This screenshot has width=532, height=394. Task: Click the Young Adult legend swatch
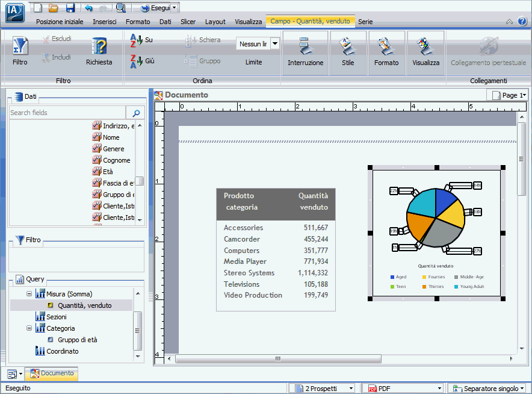[x=456, y=287]
